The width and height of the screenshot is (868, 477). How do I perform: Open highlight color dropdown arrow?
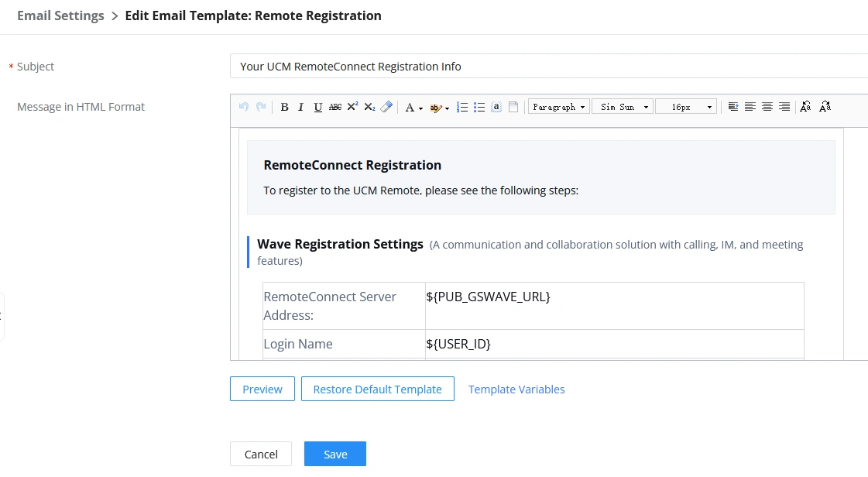pos(447,108)
